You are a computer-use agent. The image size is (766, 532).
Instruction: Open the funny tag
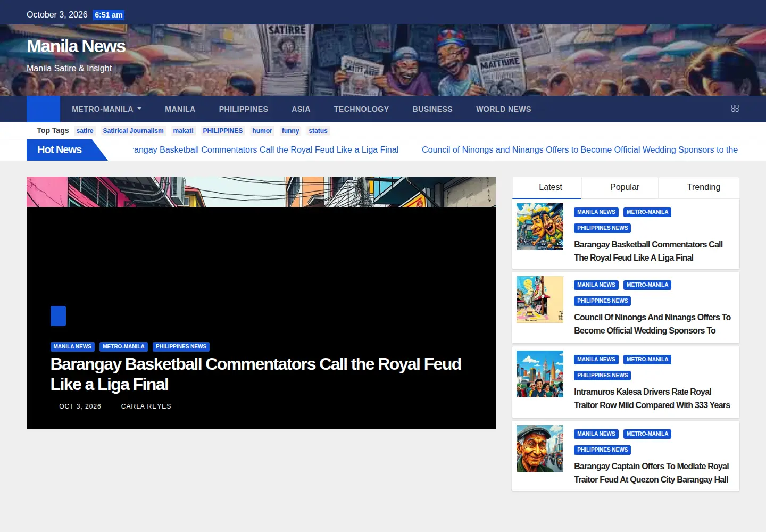coord(290,131)
